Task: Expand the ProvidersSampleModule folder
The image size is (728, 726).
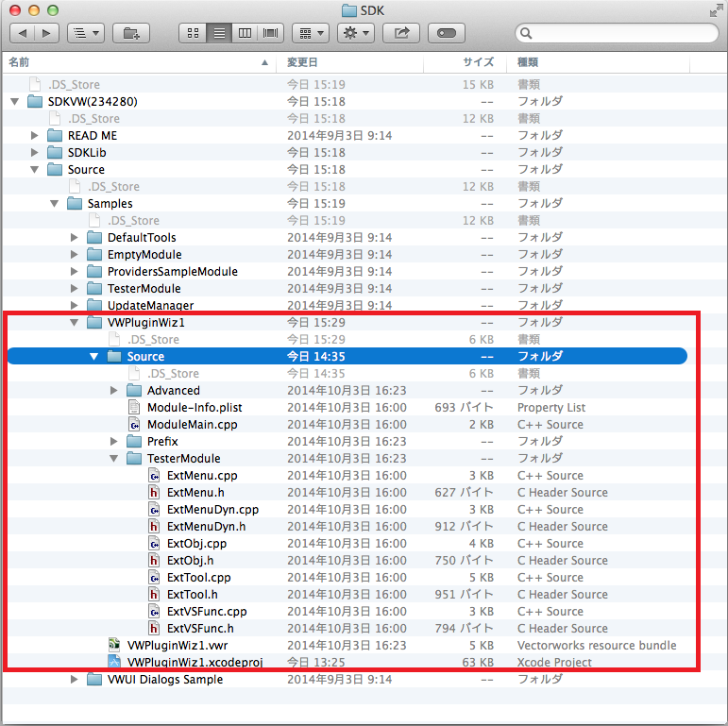Action: click(75, 272)
